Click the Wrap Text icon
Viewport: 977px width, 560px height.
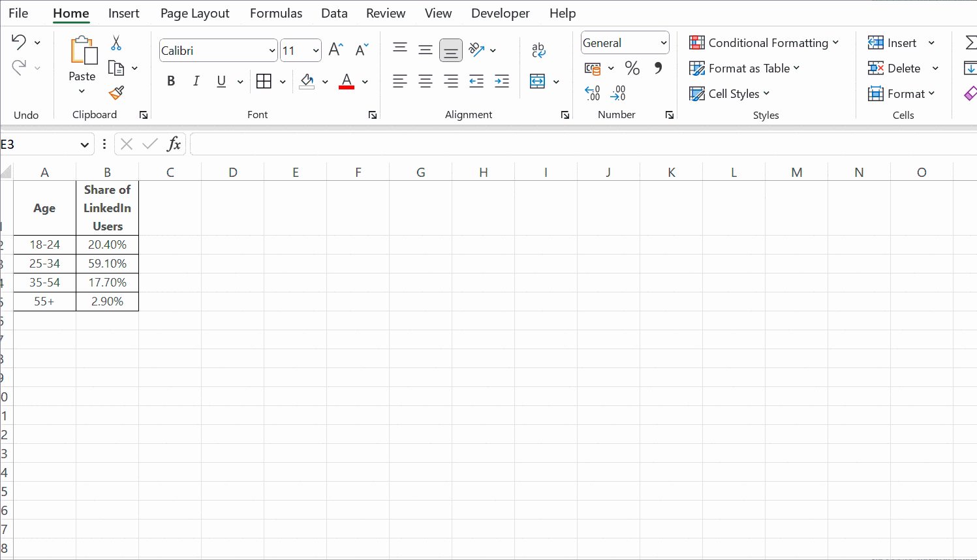pyautogui.click(x=538, y=50)
